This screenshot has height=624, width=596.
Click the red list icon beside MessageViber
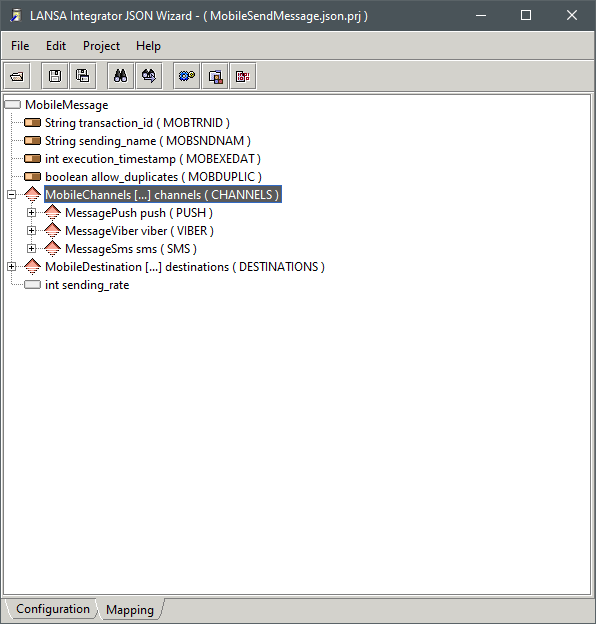(52, 230)
